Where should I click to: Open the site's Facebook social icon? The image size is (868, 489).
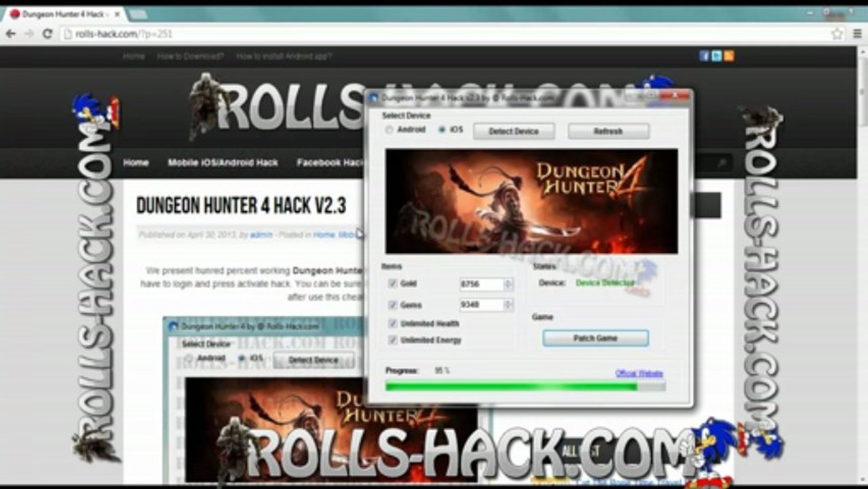704,56
